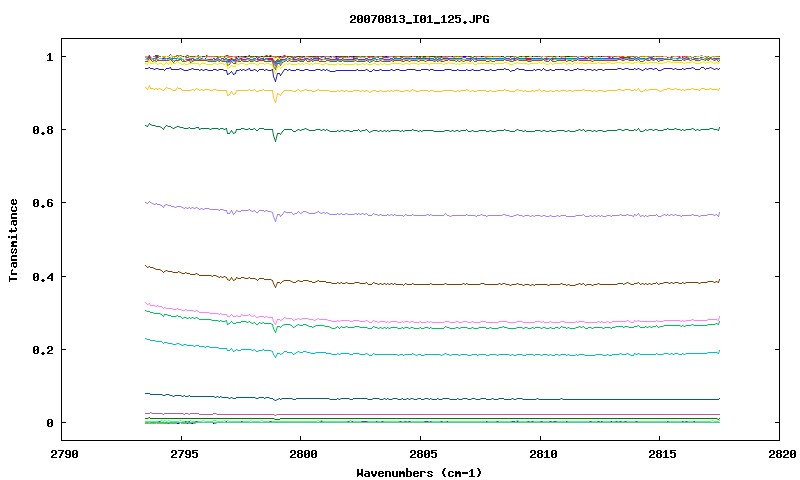Select the Transmittance y-axis label
The height and width of the screenshot is (480, 800).
coord(13,240)
